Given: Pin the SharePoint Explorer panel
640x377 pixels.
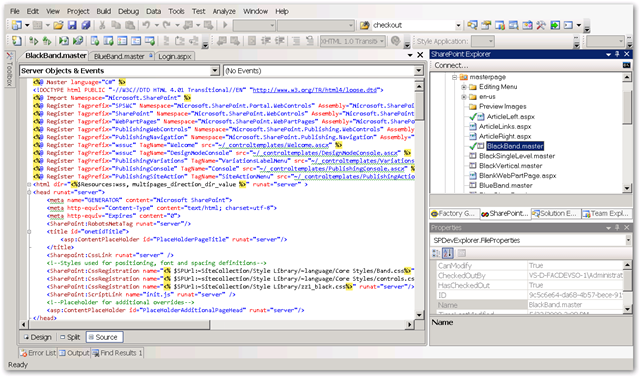Looking at the screenshot, I should point(617,54).
